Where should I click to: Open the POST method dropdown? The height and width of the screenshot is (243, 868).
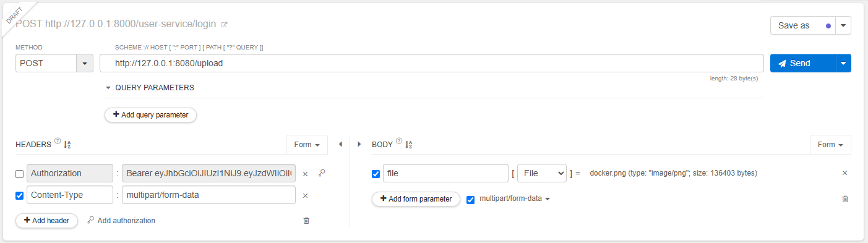point(54,63)
